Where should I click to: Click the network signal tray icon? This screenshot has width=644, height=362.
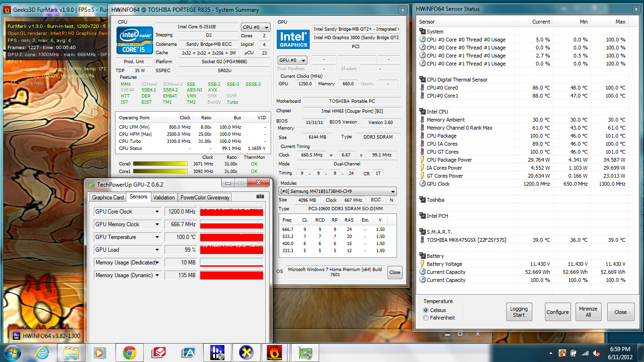(585, 353)
